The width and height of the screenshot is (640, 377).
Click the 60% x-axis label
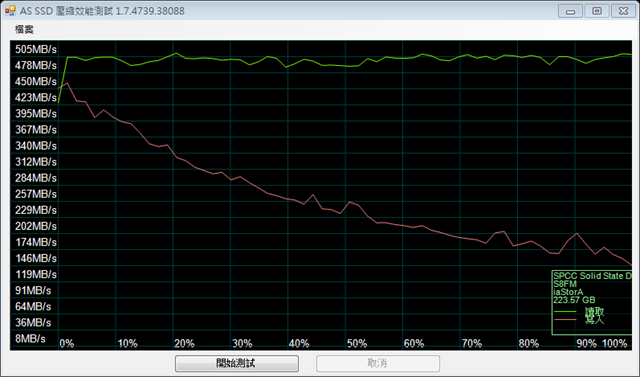click(x=414, y=344)
